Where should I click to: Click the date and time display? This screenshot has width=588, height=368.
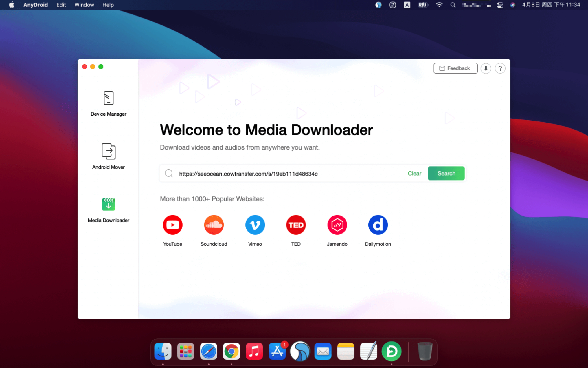tap(551, 5)
